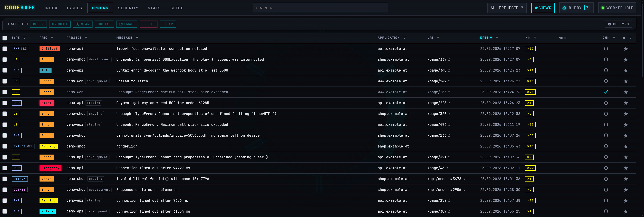Open external link icon next to /page/387

tap(449, 211)
